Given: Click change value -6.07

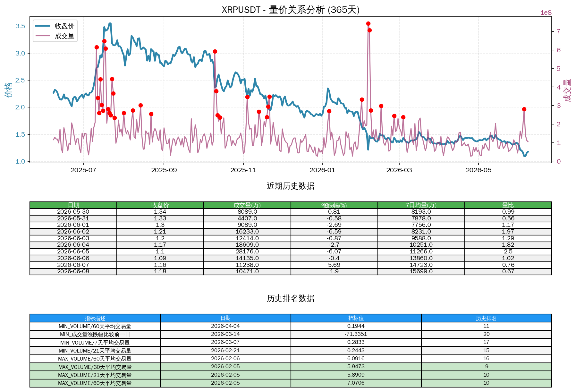Looking at the screenshot, I should pyautogui.click(x=334, y=251).
